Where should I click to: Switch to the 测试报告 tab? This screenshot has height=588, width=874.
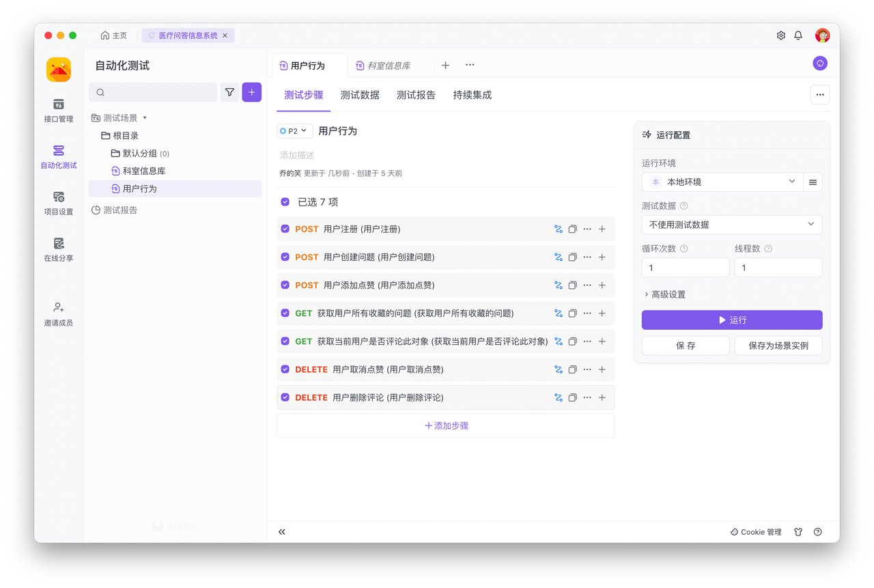point(416,95)
